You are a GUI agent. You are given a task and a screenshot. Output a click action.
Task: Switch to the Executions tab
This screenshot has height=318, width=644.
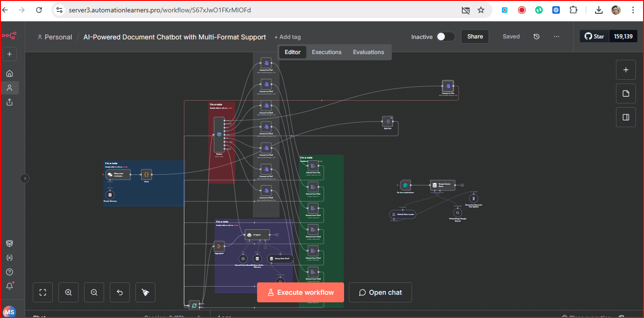[x=327, y=52]
